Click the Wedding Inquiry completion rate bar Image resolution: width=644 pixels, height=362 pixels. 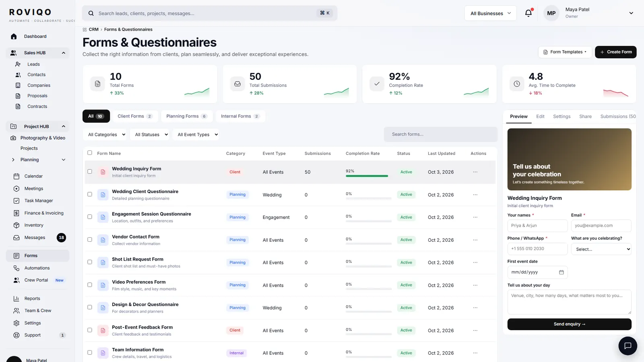click(x=367, y=176)
